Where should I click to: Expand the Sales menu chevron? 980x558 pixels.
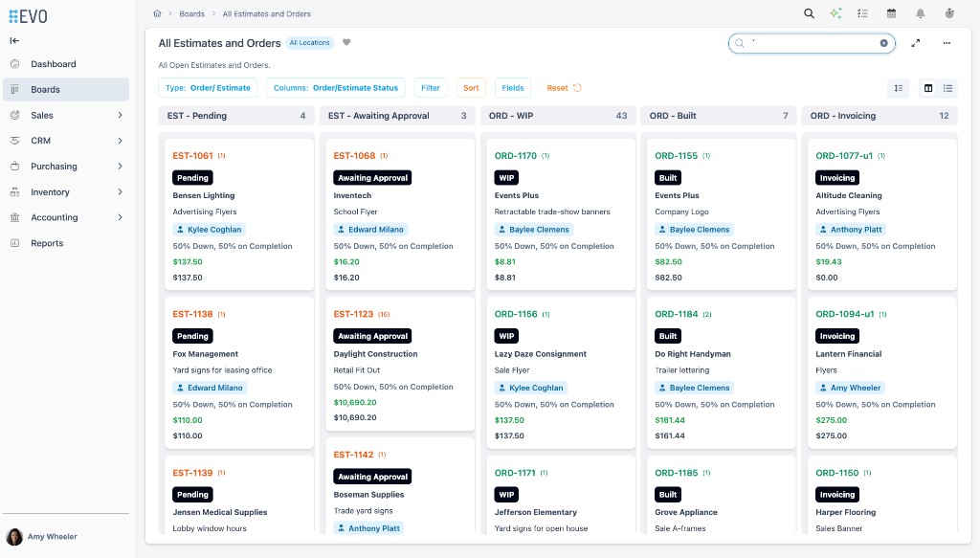[x=120, y=115]
